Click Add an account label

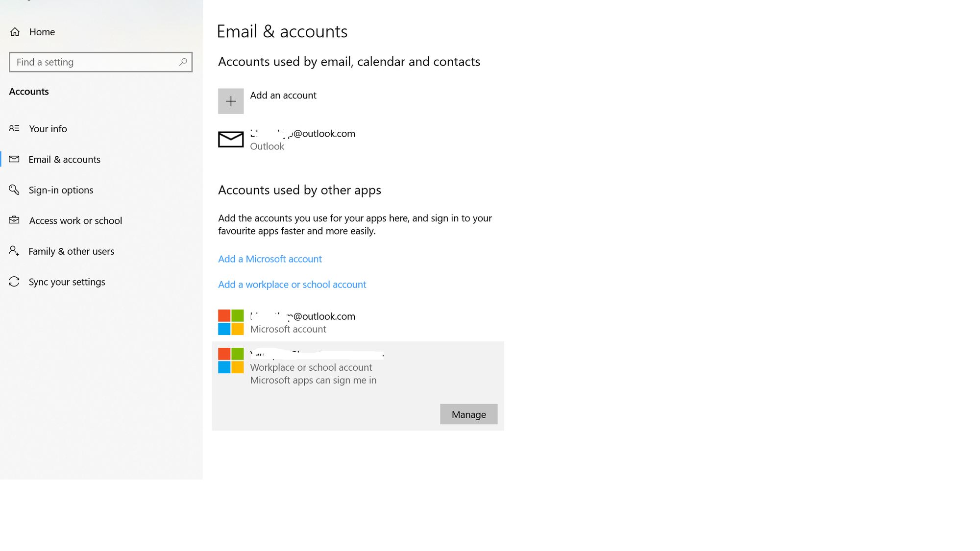(x=283, y=95)
